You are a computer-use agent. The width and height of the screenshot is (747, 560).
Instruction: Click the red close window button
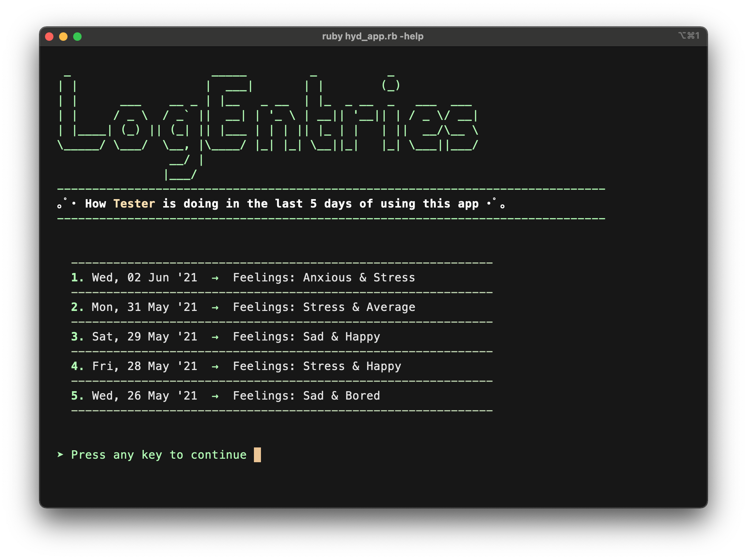[x=49, y=37]
